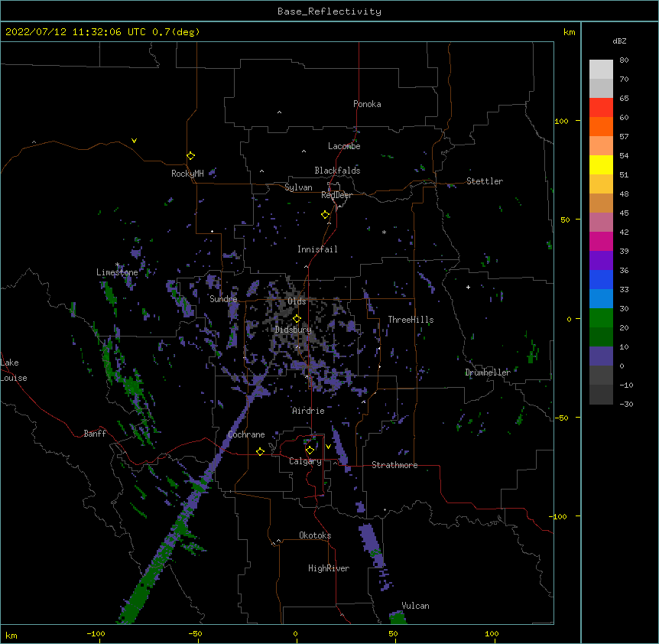659x644 pixels.
Task: Click the Ponoka city label
Action: (x=367, y=104)
